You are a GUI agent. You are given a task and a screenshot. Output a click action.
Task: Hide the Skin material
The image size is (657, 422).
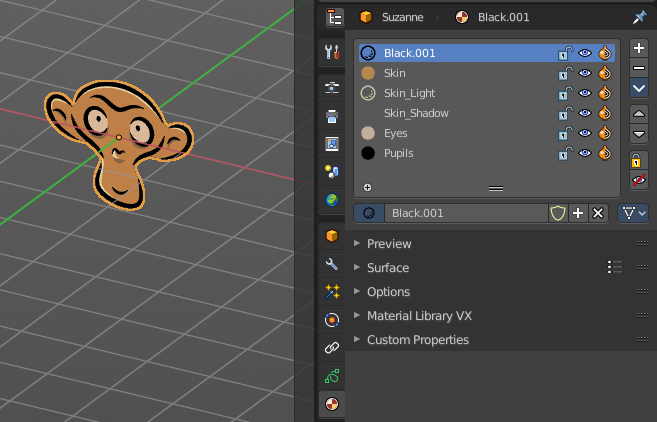585,73
